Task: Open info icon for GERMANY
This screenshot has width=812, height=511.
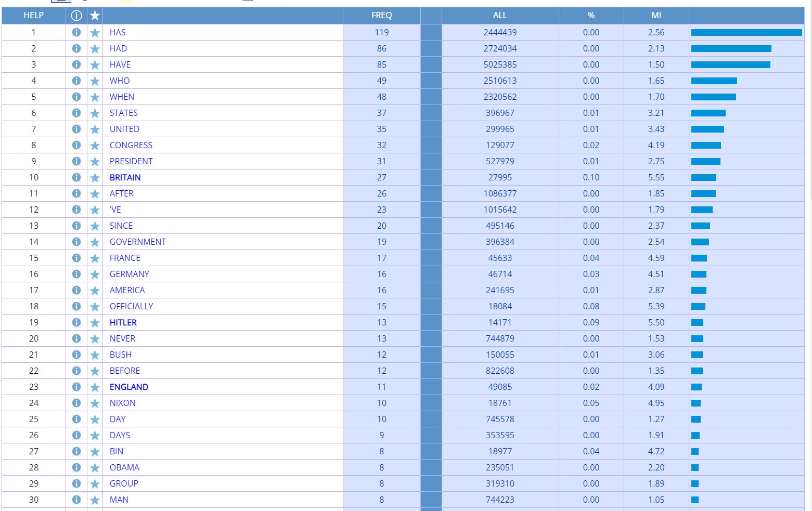Action: click(76, 274)
